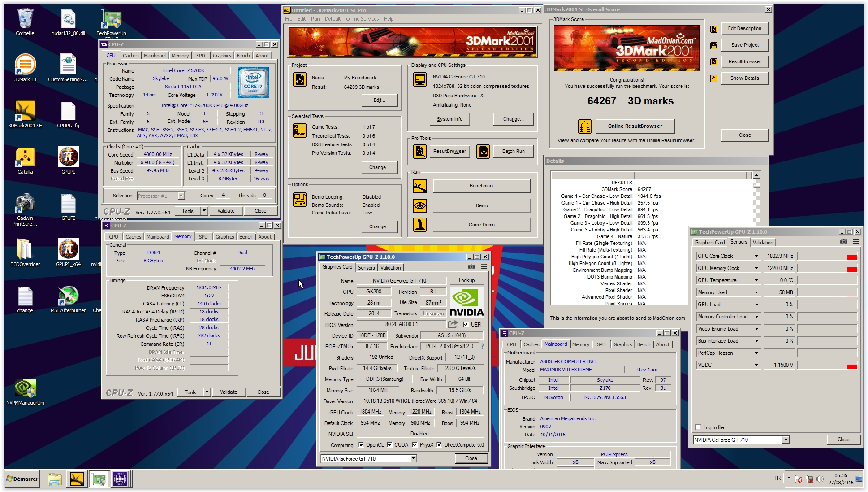The width and height of the screenshot is (868, 492).
Task: Open the NVPMManagerUni desktop icon
Action: 25,391
